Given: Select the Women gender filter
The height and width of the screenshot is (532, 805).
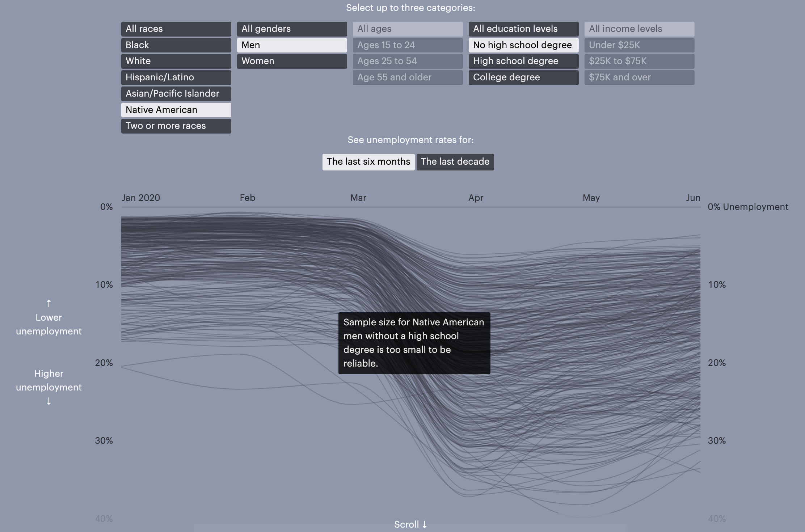Looking at the screenshot, I should pos(292,61).
